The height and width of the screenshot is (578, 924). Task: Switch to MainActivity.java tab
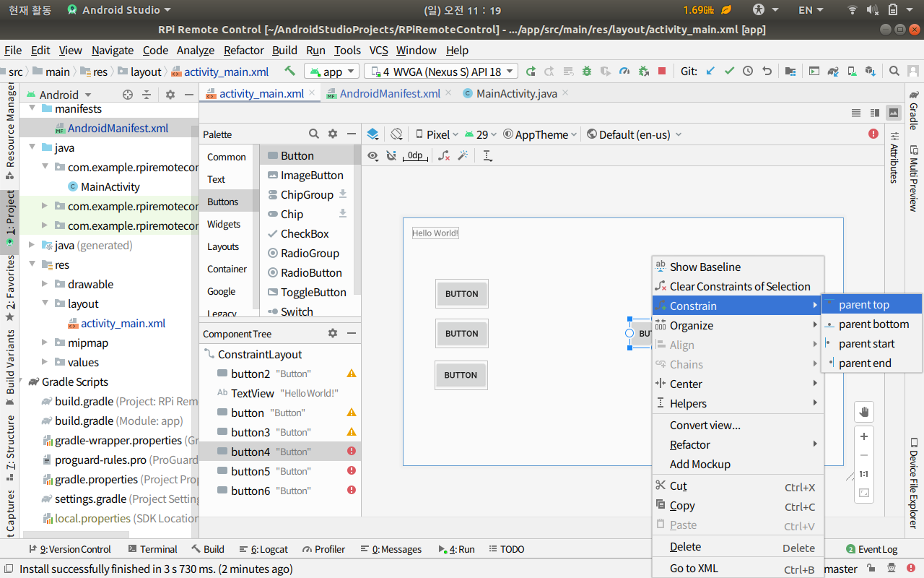(x=516, y=93)
